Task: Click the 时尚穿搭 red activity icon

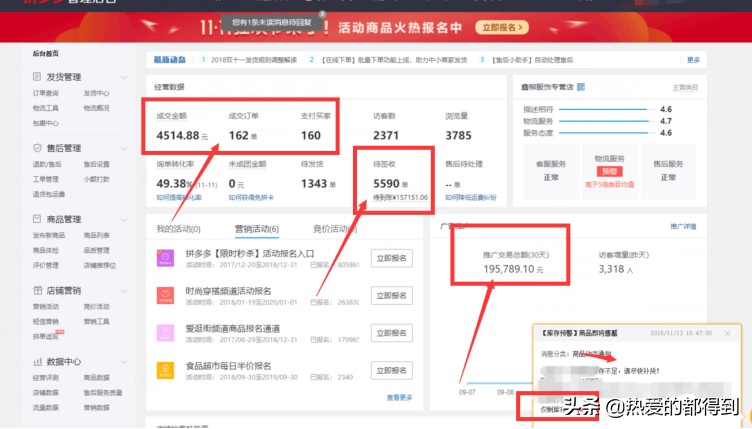Action: 165,295
